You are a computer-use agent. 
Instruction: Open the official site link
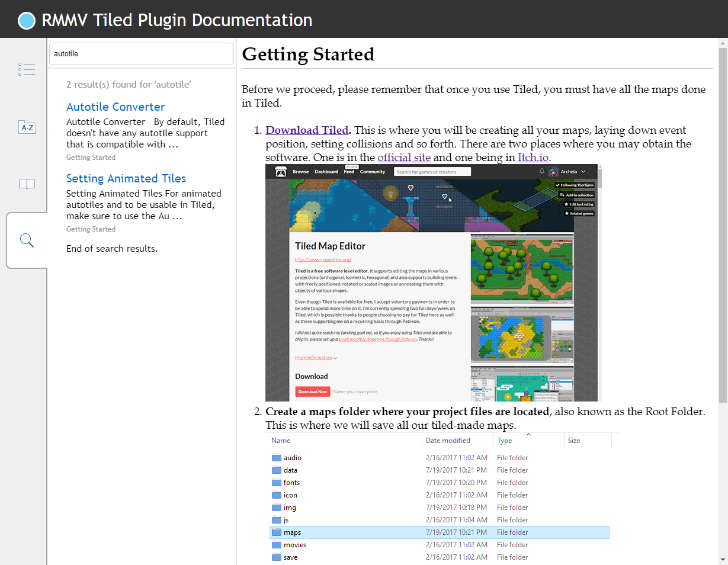tap(404, 158)
